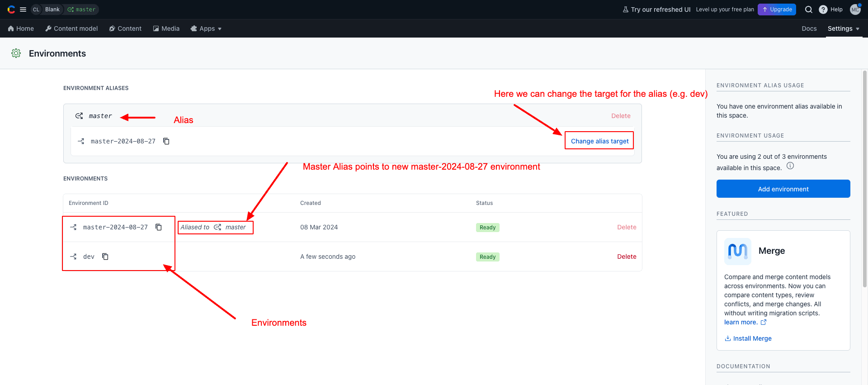The width and height of the screenshot is (868, 385).
Task: Click the environment usage info icon
Action: [x=790, y=166]
